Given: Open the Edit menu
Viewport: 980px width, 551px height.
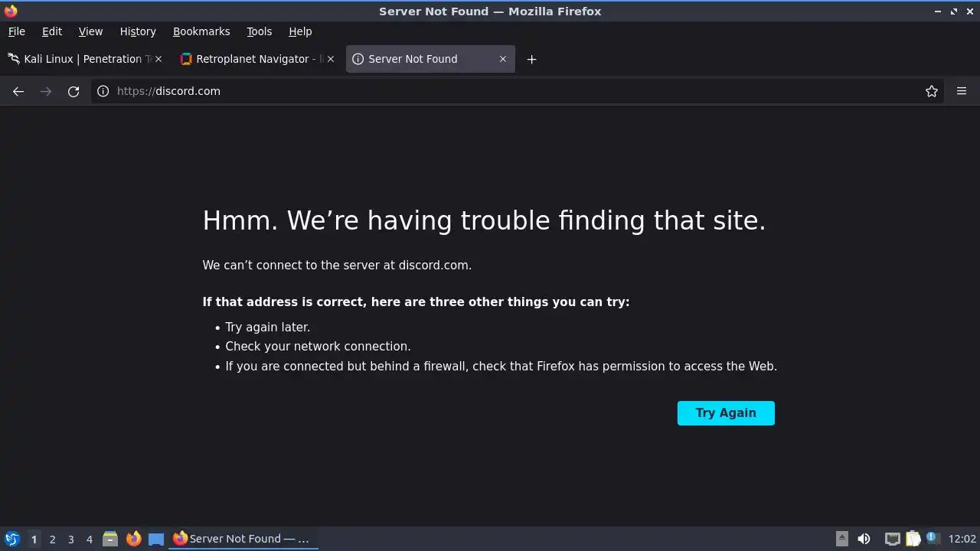Looking at the screenshot, I should (x=52, y=31).
